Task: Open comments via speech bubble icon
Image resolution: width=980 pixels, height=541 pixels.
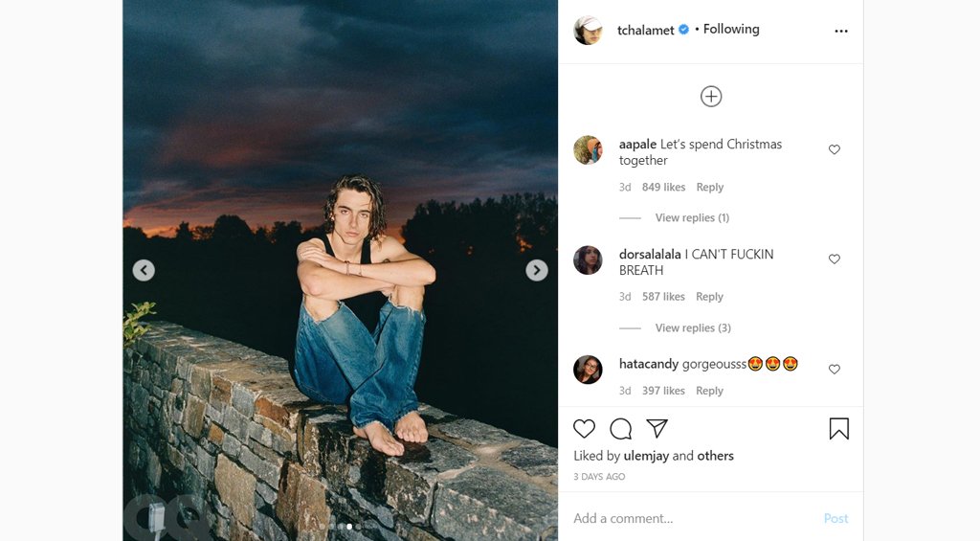Action: tap(620, 429)
